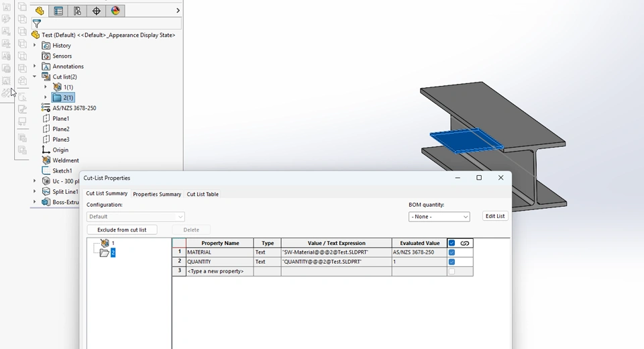Screen dimensions: 644x349
Task: Select the Weldment feature icon
Action: click(x=46, y=160)
